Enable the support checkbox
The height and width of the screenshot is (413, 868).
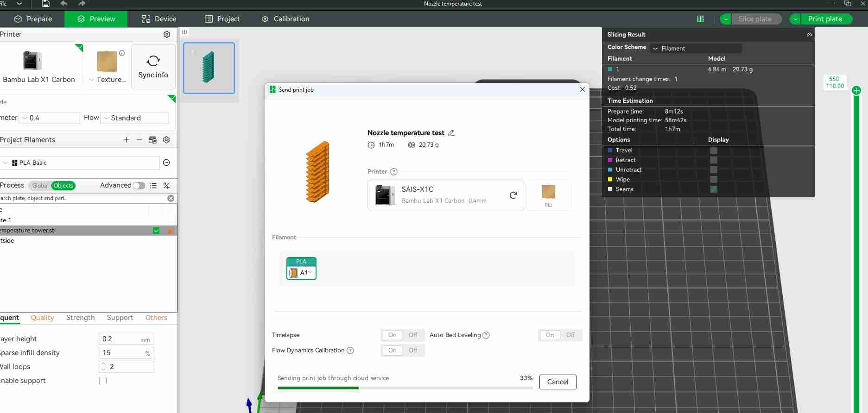[x=103, y=381]
